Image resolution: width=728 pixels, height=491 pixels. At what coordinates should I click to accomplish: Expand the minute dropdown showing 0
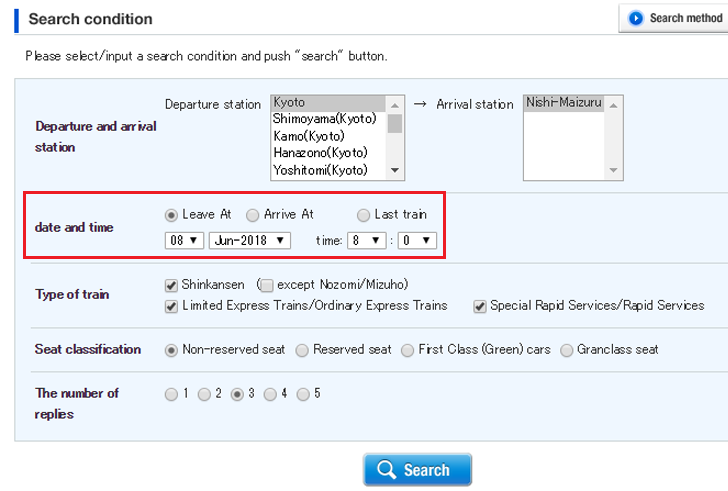416,240
